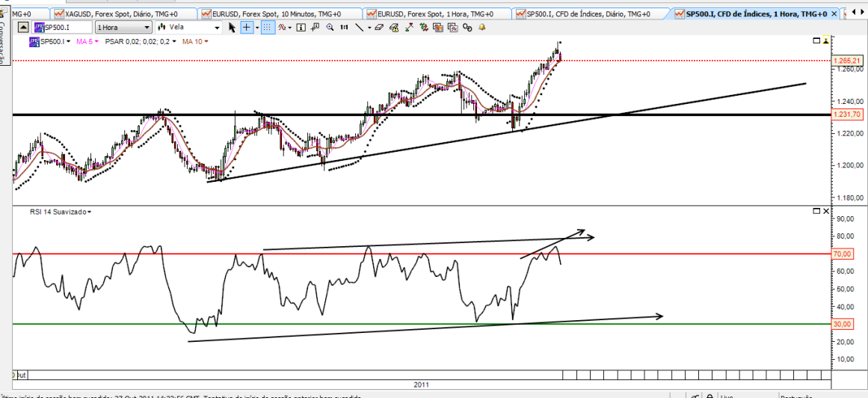Click the SP500.I symbol input field
Screen dimensions: 868x398
(62, 27)
